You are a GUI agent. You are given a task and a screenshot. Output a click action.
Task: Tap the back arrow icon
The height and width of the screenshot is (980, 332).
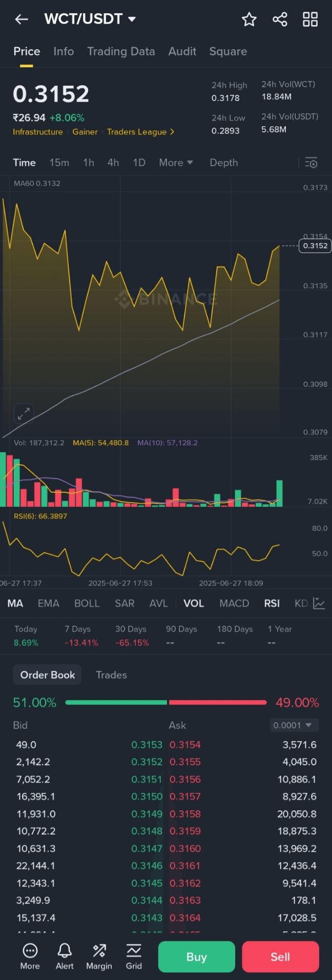tap(22, 19)
